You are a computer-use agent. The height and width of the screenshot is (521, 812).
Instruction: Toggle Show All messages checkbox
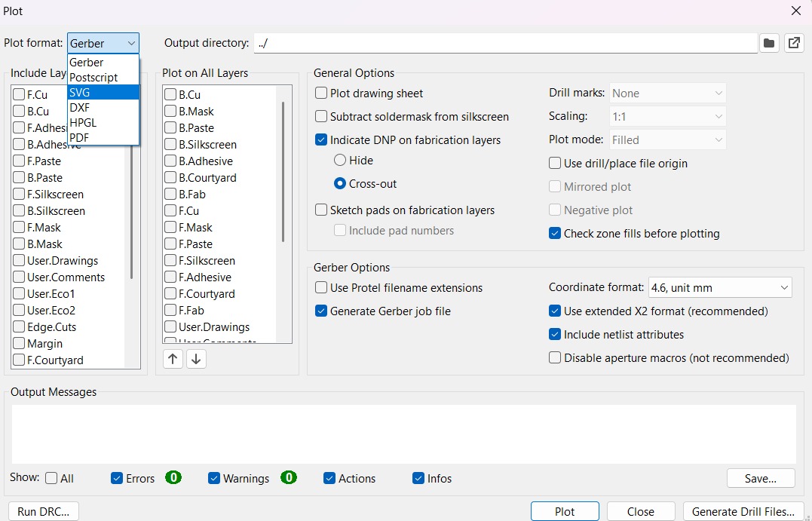tap(51, 478)
